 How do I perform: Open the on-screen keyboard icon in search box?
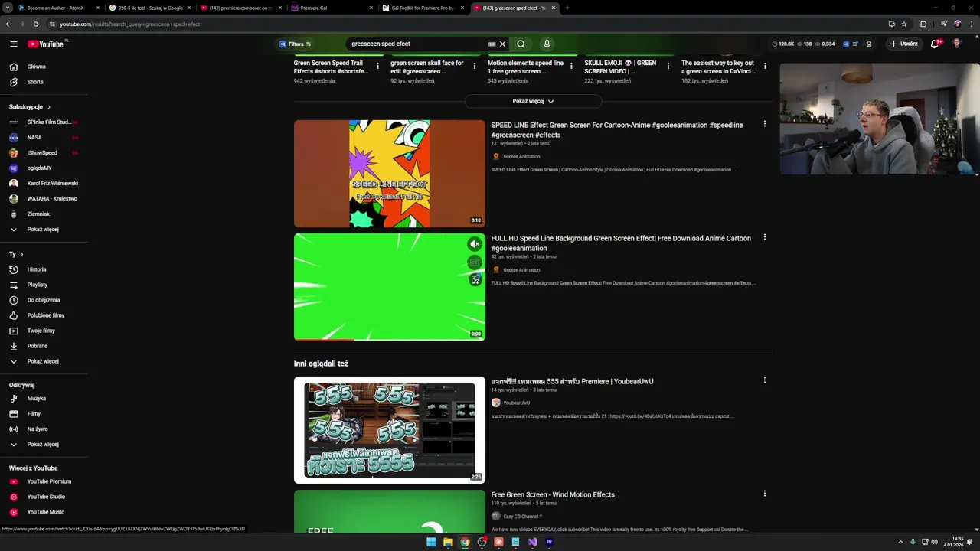click(x=492, y=44)
